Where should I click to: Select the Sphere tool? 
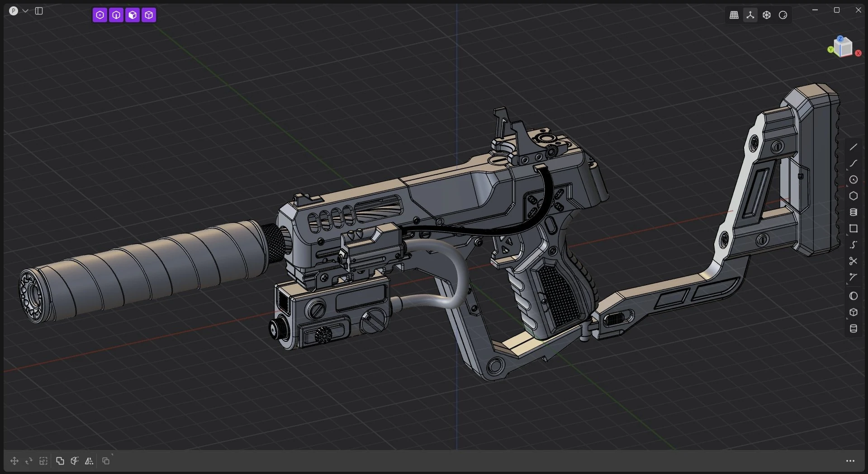[x=853, y=296]
